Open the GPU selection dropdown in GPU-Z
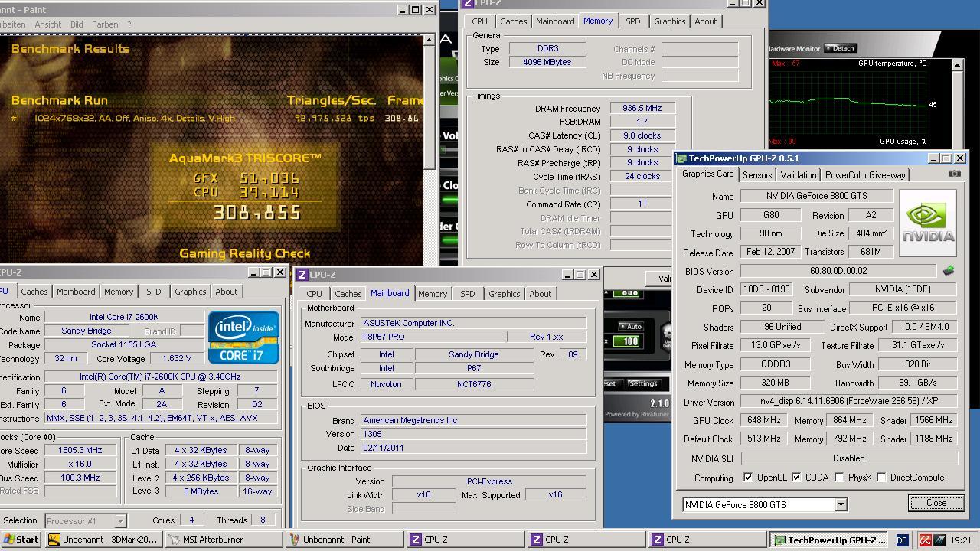This screenshot has width=980, height=551. pos(841,504)
